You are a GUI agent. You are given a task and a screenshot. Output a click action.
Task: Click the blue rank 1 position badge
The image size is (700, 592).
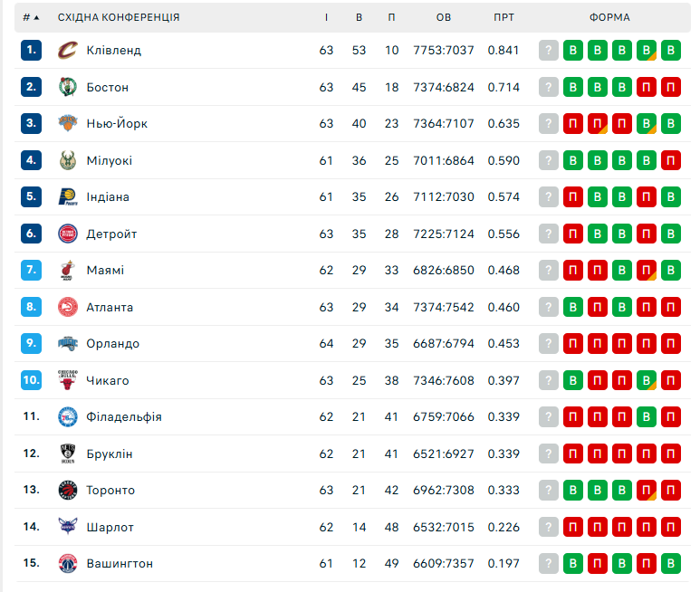click(32, 51)
